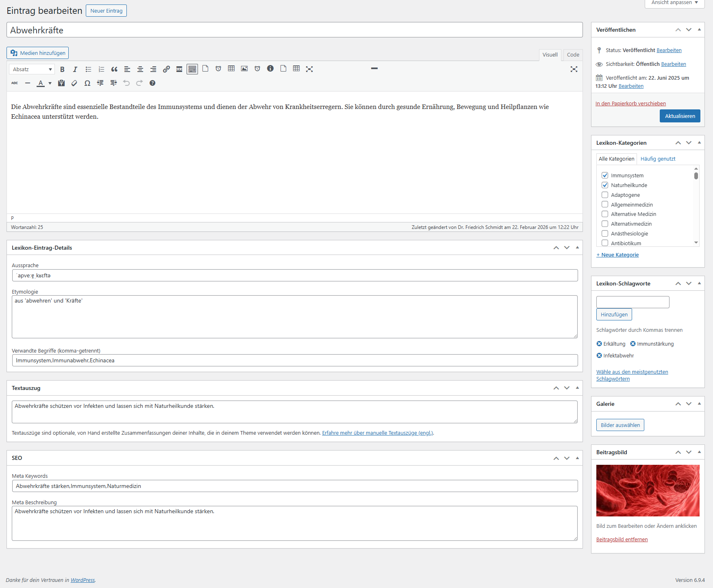The width and height of the screenshot is (713, 588).
Task: Uncheck the Naturheilkunde category
Action: [605, 185]
